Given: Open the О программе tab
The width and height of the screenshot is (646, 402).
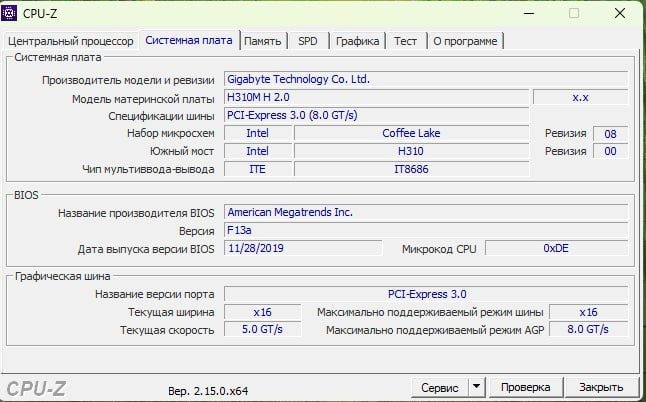Looking at the screenshot, I should [x=466, y=41].
